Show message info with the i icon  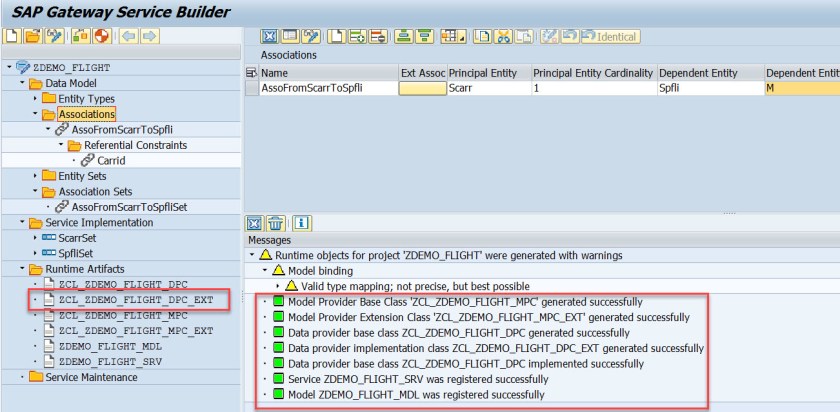tap(302, 223)
